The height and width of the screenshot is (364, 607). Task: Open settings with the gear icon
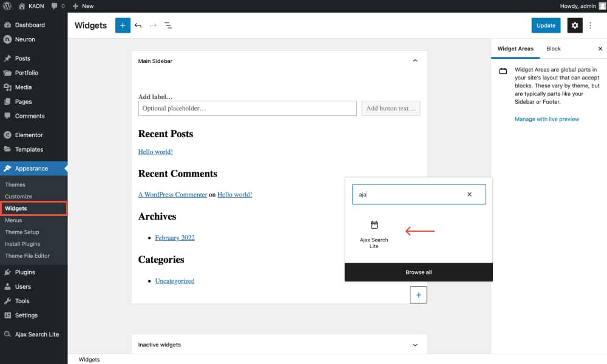coord(574,25)
